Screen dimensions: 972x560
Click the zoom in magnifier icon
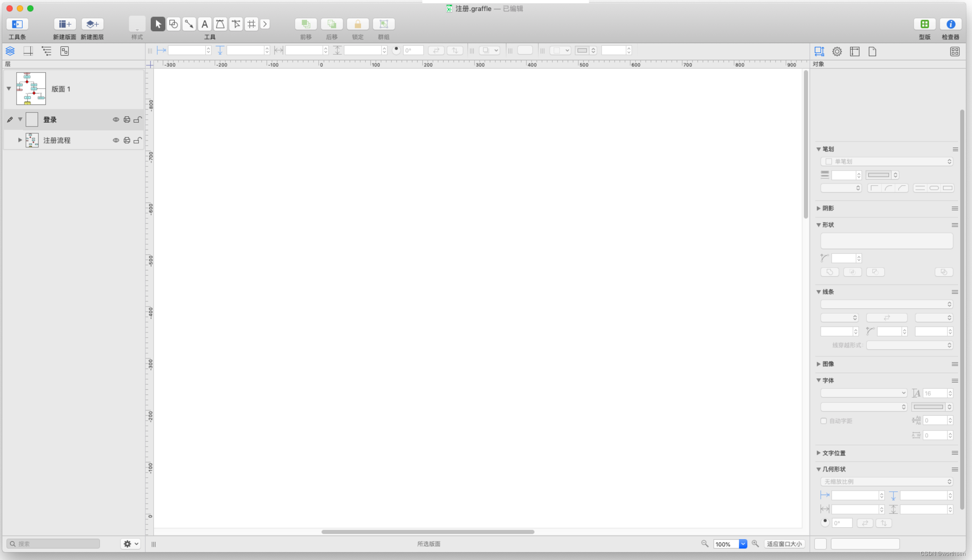pyautogui.click(x=755, y=543)
